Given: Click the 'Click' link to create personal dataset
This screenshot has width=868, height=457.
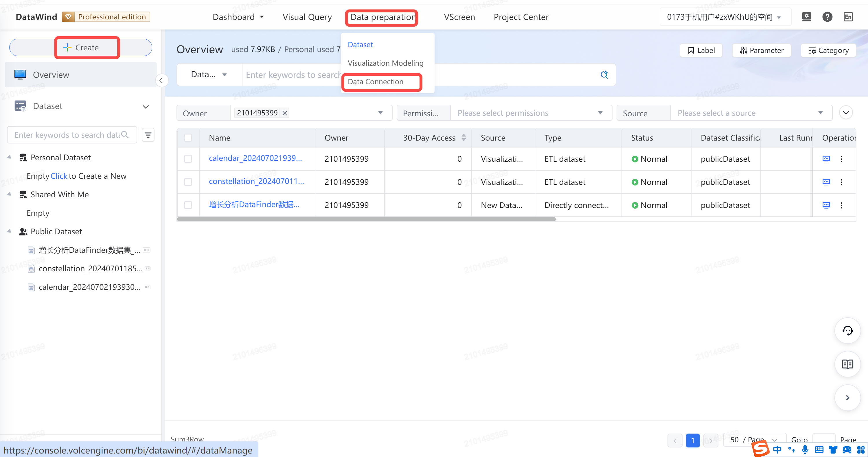Looking at the screenshot, I should coord(59,176).
